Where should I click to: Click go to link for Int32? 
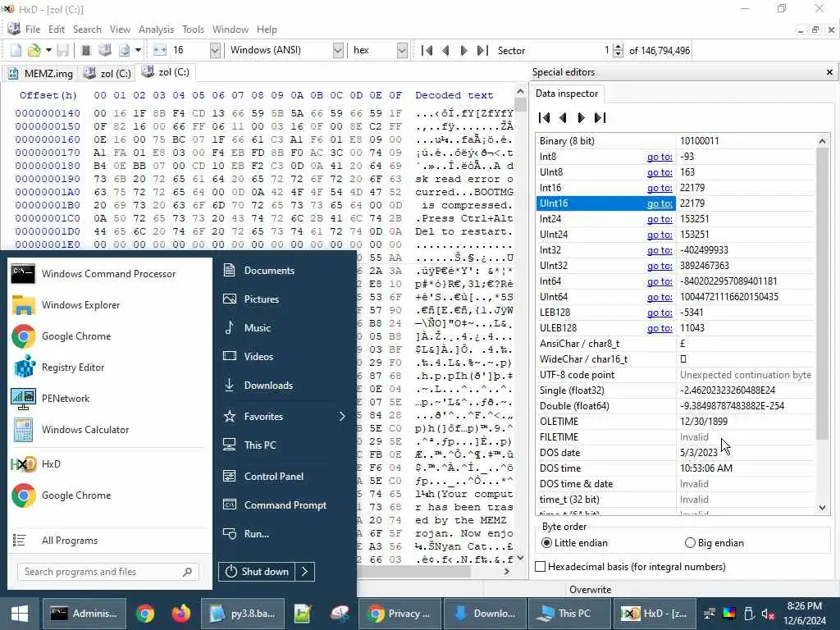[x=660, y=250]
